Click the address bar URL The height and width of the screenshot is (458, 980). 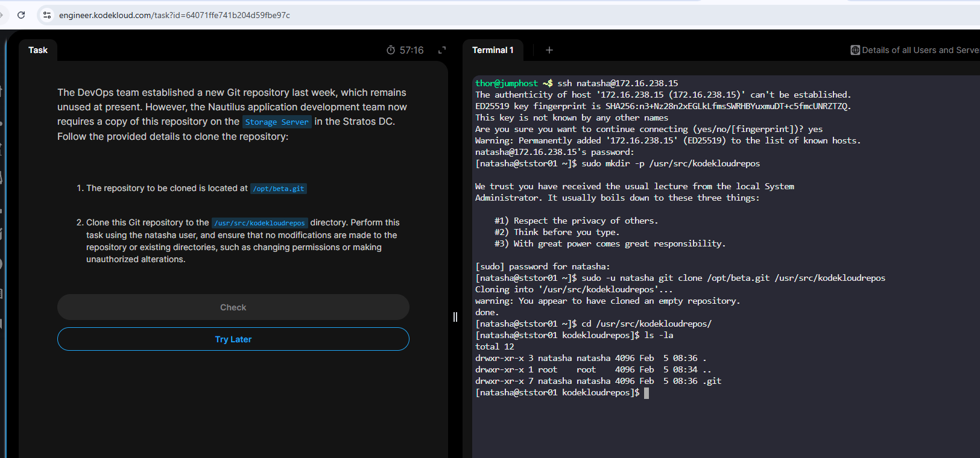[x=174, y=15]
